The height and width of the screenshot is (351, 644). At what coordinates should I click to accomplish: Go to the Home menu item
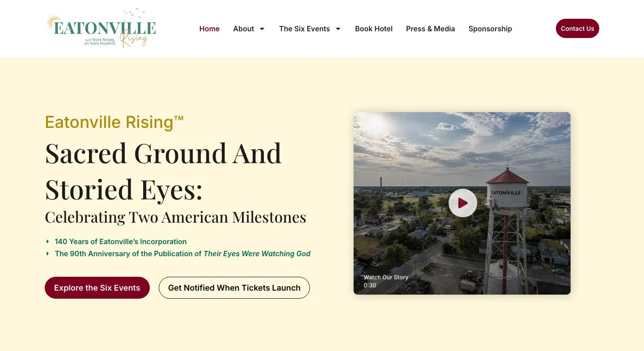209,29
